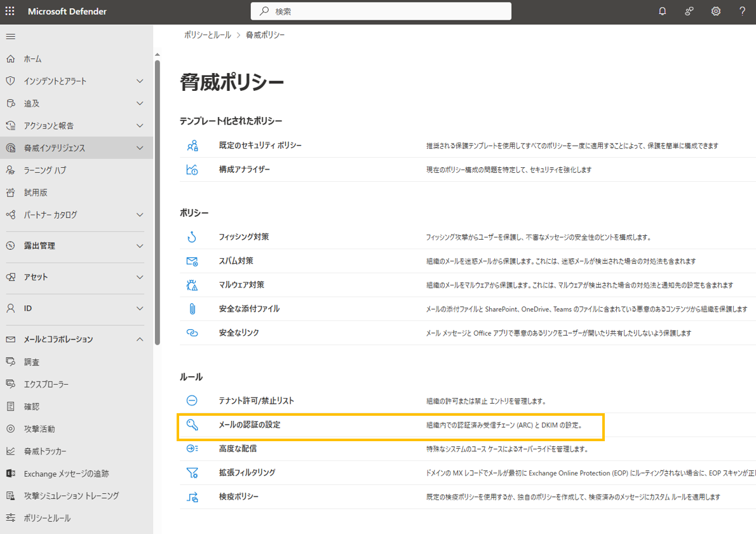Collapse the navigation hamburger menu
Screen dimensions: 756x534
click(x=11, y=37)
